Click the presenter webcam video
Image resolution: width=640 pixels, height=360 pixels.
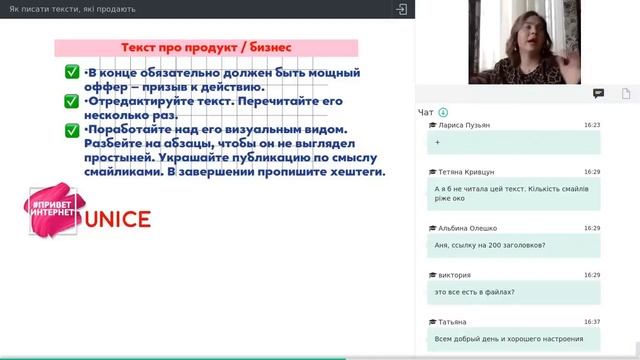524,42
